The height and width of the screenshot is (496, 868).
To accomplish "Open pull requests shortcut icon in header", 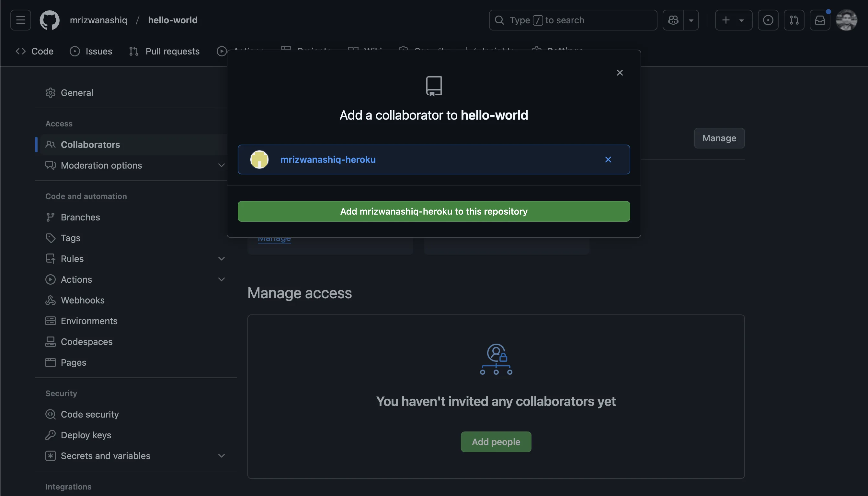I will pyautogui.click(x=794, y=20).
